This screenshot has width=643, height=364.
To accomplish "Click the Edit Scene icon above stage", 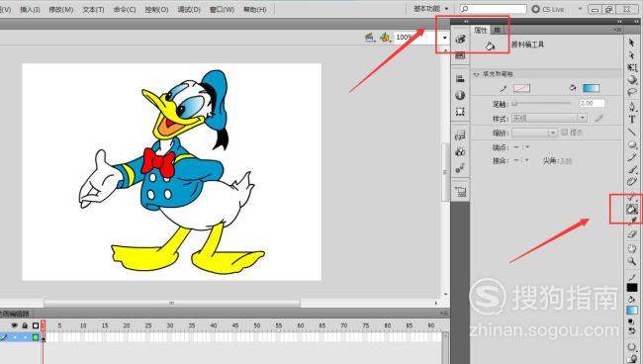I will coord(370,38).
